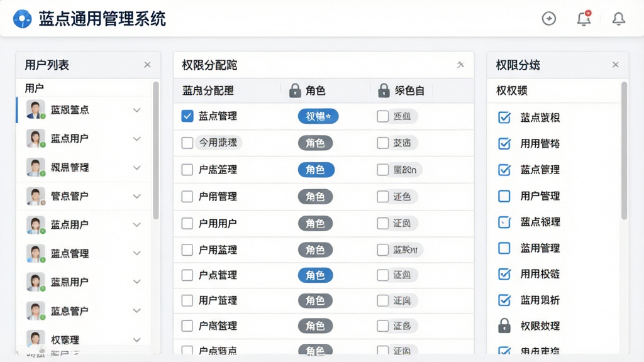
Task: Toggle first checkbox in right panel list
Action: coord(504,118)
